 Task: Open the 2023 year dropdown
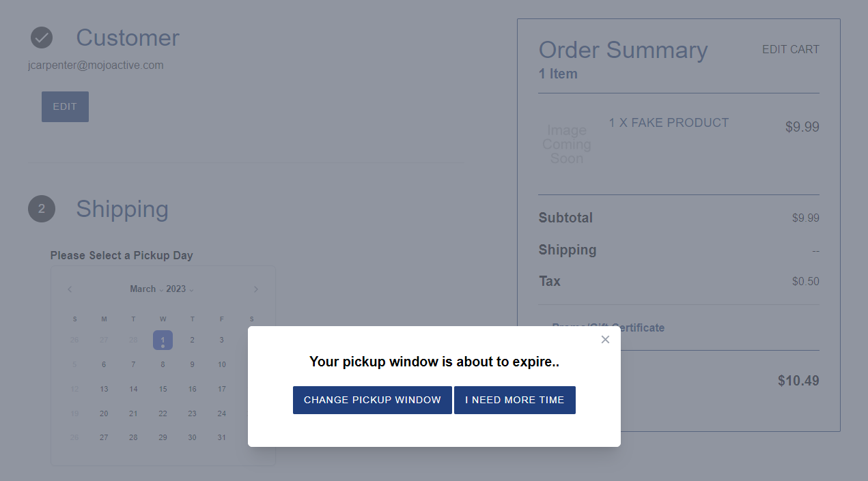point(180,289)
